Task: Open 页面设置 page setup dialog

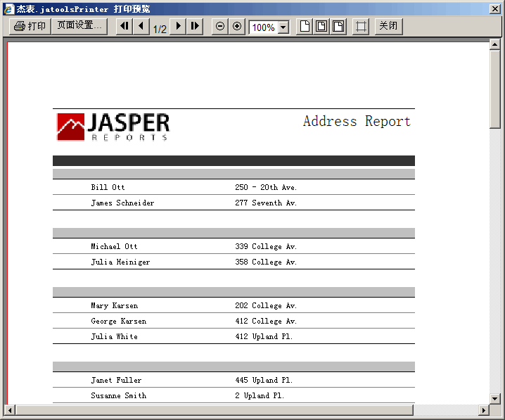Action: tap(79, 26)
